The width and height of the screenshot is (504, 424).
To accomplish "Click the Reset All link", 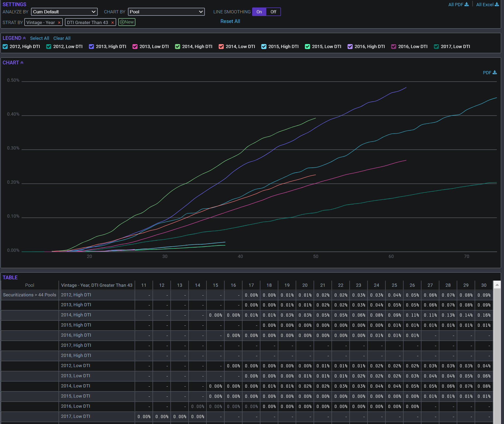I will click(x=230, y=21).
